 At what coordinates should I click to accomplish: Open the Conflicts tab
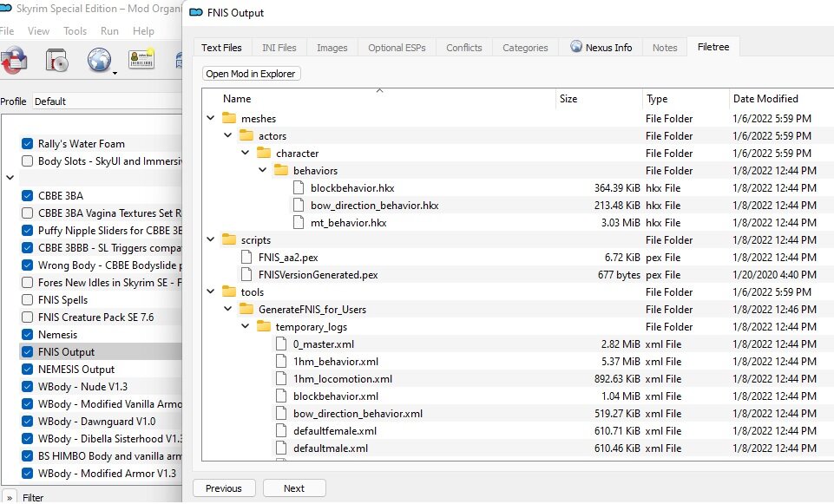463,48
